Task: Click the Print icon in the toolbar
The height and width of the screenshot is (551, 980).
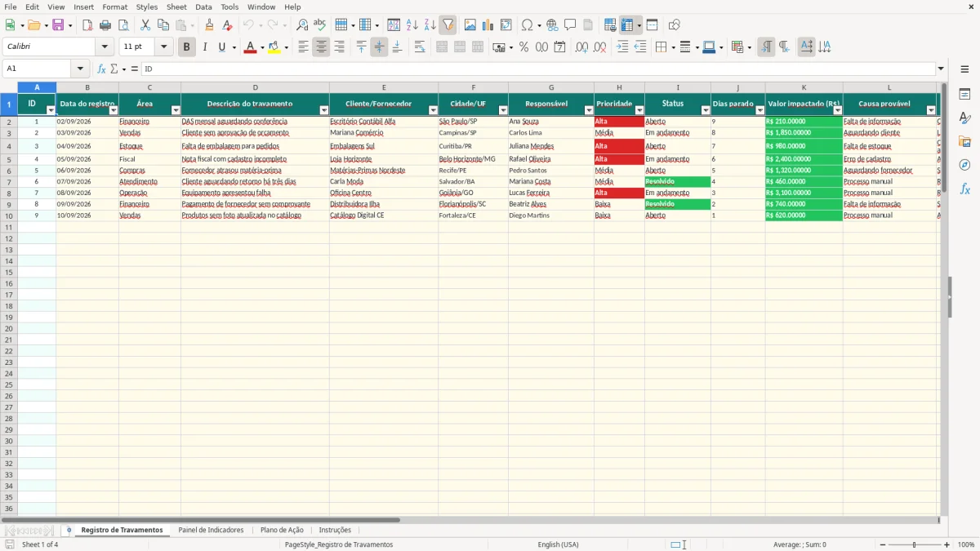Action: (105, 25)
